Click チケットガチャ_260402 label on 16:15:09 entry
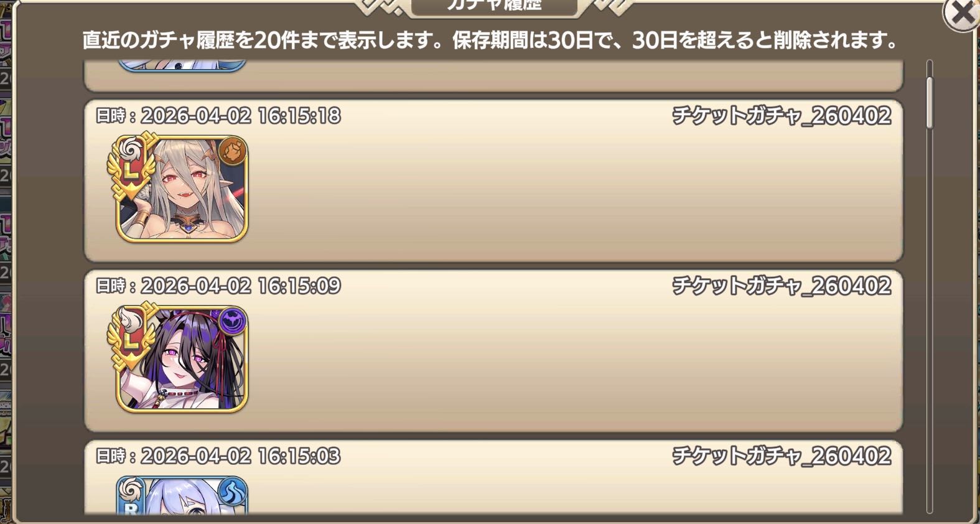 782,286
